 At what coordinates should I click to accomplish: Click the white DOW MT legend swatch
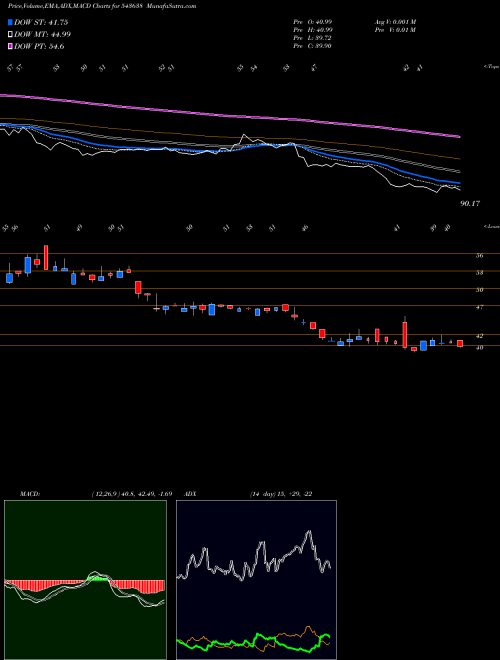(x=11, y=35)
